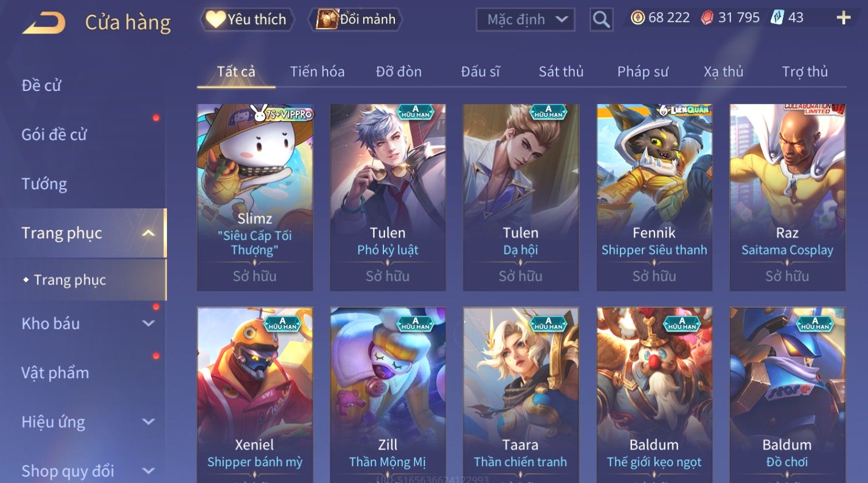Tap the blue voucher currency icon
868x483 pixels.
[777, 18]
